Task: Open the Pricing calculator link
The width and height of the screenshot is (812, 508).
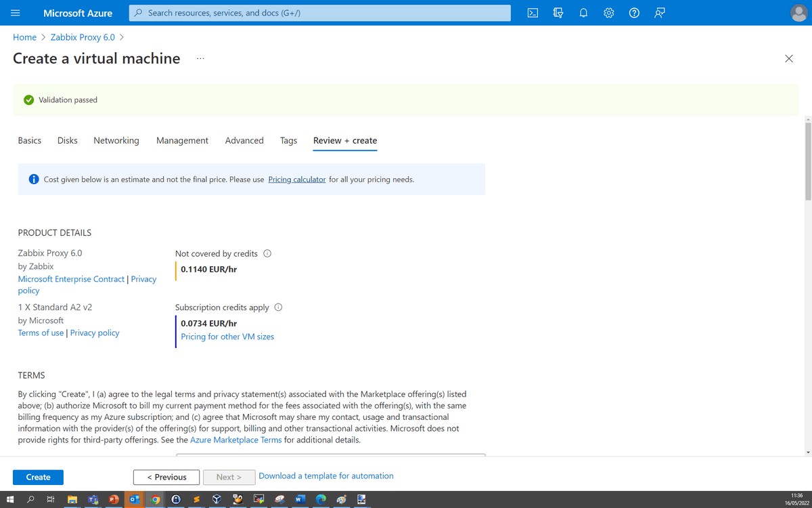Action: [x=297, y=179]
